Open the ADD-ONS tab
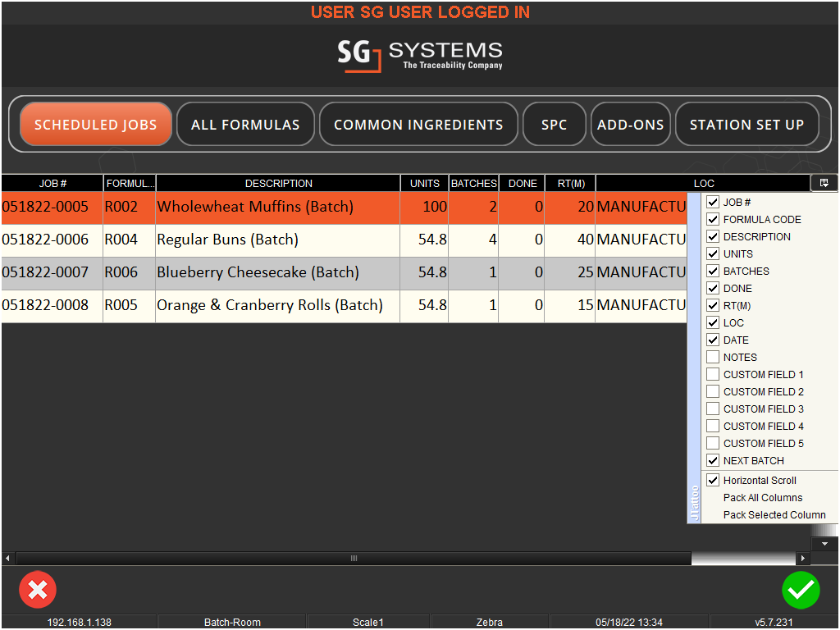 point(631,125)
